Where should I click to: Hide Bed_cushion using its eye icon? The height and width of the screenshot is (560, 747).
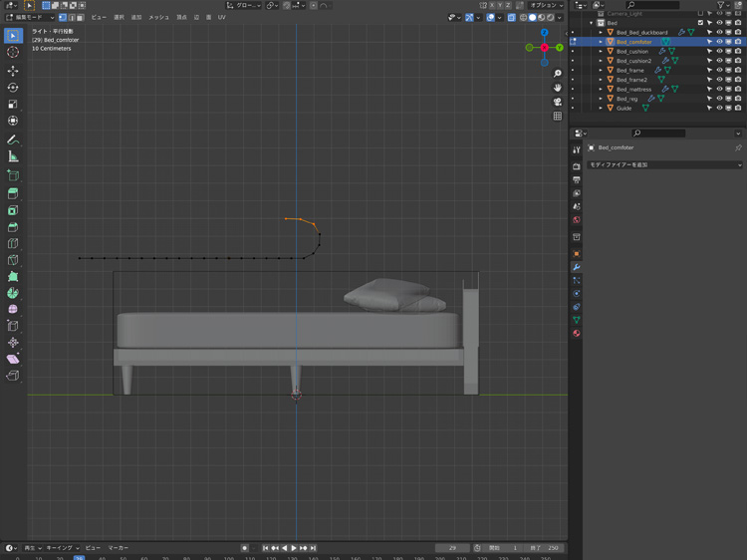[x=719, y=51]
